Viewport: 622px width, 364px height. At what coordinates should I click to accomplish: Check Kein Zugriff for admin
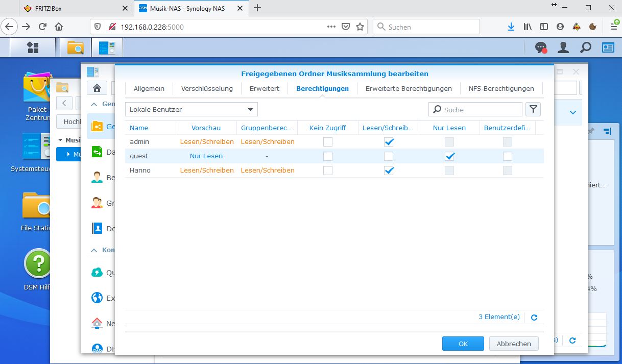(x=328, y=142)
